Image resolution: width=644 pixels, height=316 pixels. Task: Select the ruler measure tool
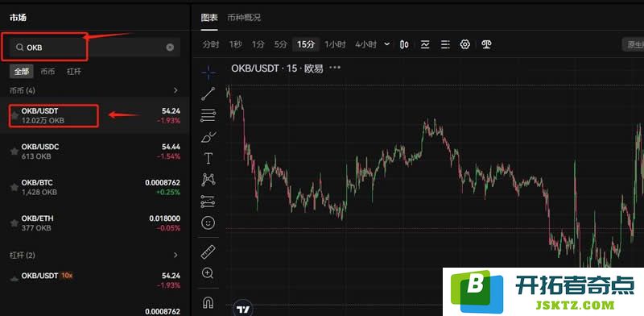pyautogui.click(x=208, y=252)
